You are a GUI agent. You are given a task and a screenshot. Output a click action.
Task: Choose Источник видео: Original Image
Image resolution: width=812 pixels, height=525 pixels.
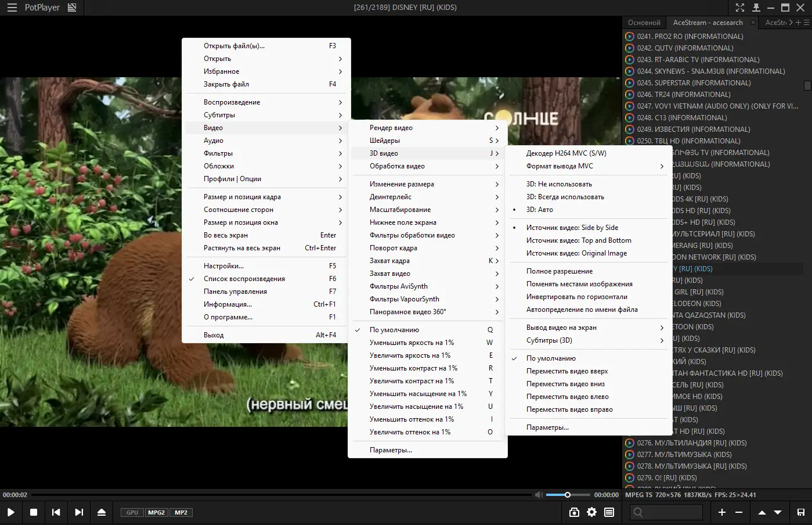point(588,253)
